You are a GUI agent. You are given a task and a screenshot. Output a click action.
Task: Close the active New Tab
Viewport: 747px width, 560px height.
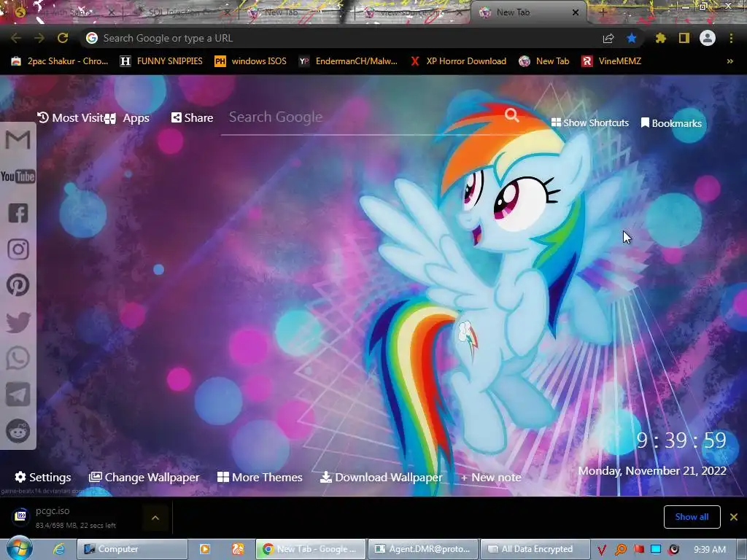click(576, 12)
